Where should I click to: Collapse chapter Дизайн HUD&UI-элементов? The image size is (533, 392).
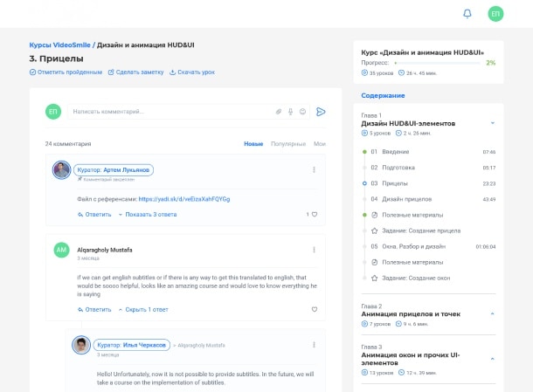492,124
